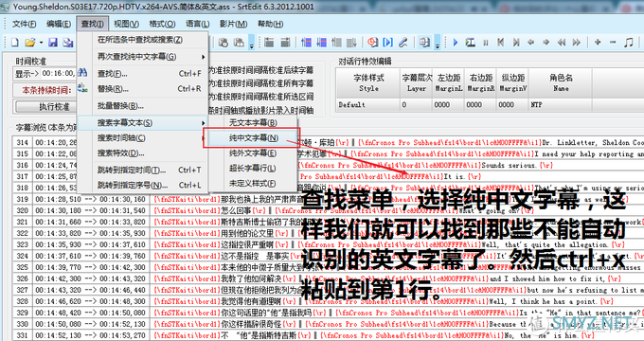This screenshot has height=341, width=644.
Task: Click the red clock timing icon
Action: tap(372, 42)
